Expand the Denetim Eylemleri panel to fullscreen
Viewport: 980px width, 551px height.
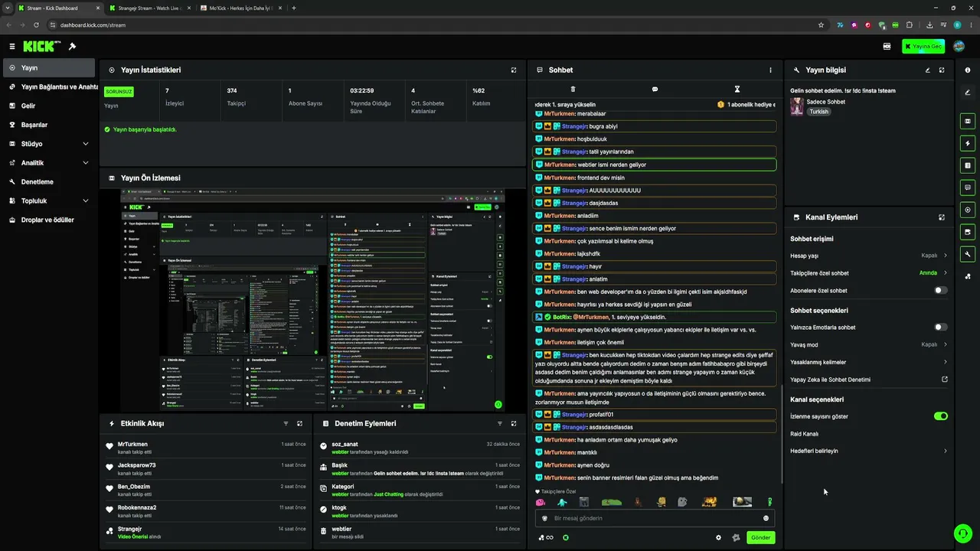click(514, 423)
